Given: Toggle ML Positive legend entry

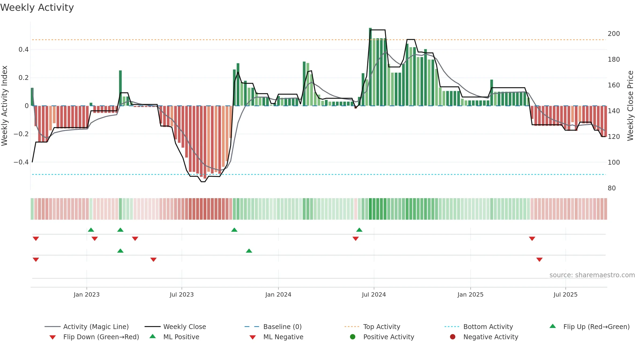Looking at the screenshot, I should point(174,337).
